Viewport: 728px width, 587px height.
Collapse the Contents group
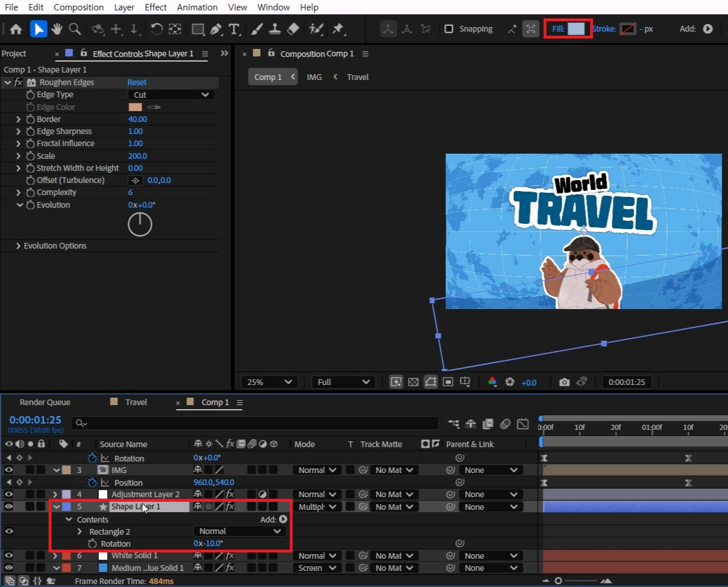tap(69, 520)
